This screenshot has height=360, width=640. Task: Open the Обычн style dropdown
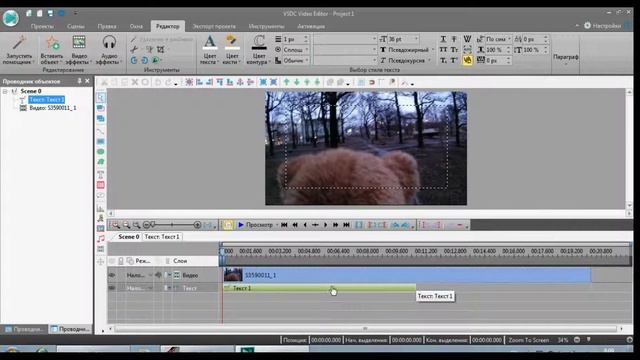296,60
